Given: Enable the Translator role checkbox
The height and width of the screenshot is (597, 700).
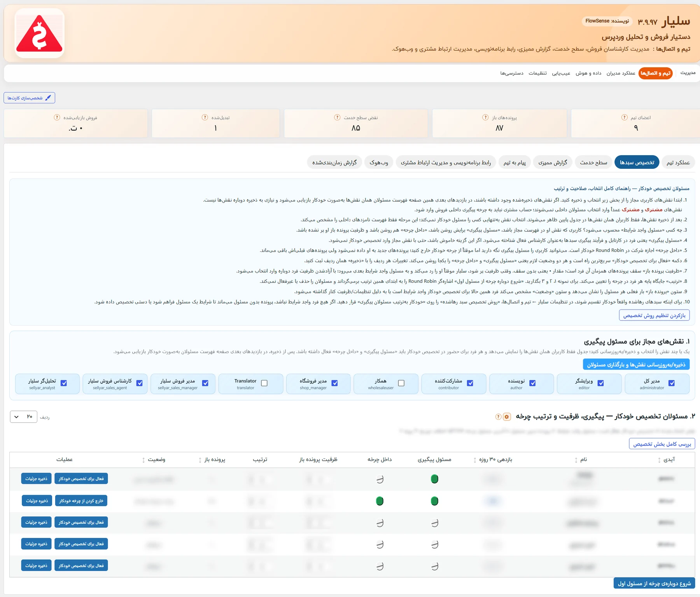Looking at the screenshot, I should pyautogui.click(x=264, y=383).
